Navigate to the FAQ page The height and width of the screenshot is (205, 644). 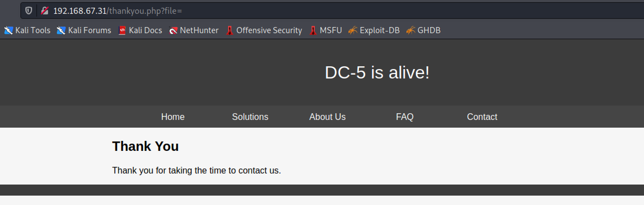click(x=405, y=117)
